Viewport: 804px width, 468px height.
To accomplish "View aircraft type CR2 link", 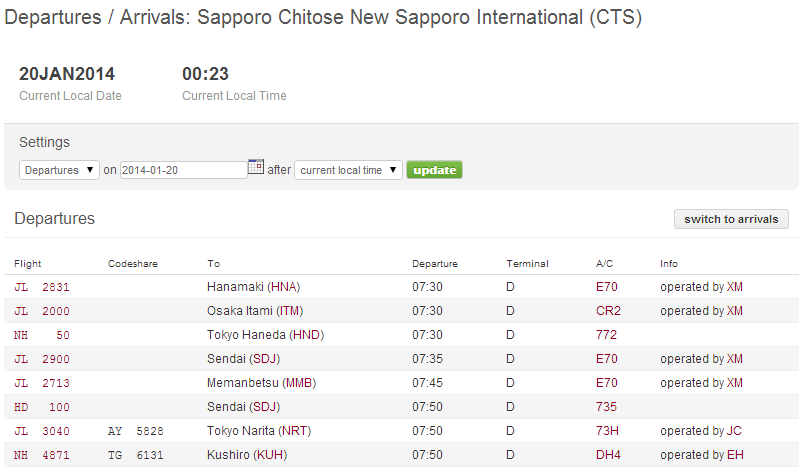I will pos(607,311).
